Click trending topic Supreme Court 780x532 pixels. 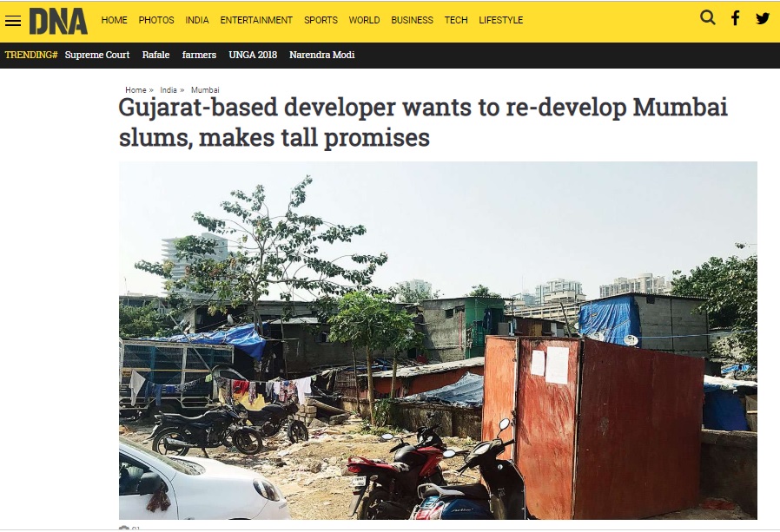tap(97, 55)
